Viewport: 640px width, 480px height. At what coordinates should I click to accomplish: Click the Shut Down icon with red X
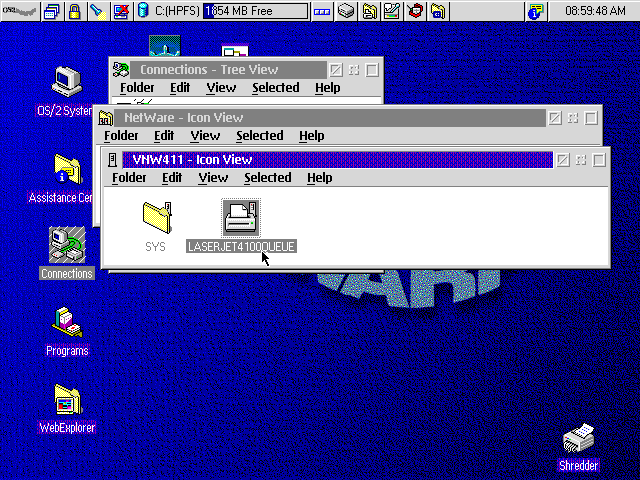tap(121, 11)
